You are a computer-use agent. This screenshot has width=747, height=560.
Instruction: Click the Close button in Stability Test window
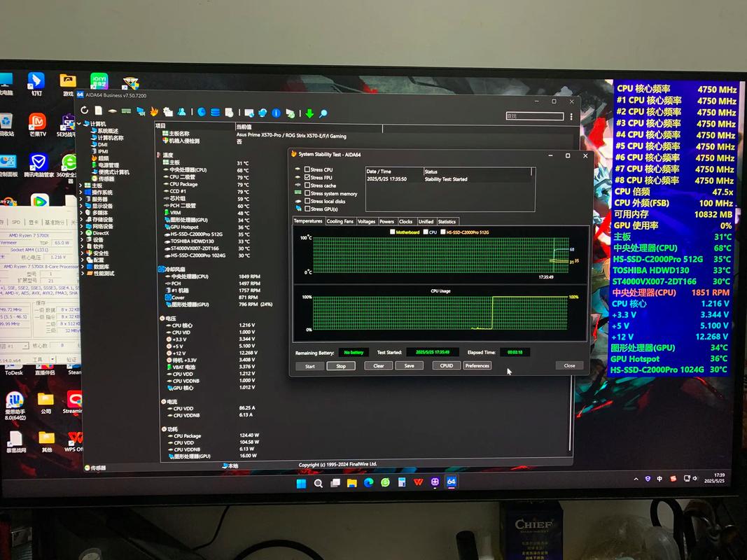569,365
